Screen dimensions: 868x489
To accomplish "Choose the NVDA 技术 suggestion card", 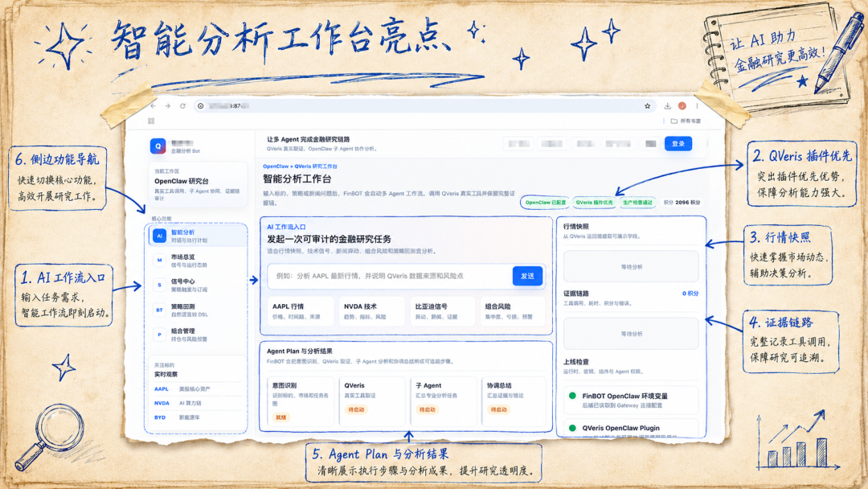I will click(371, 311).
